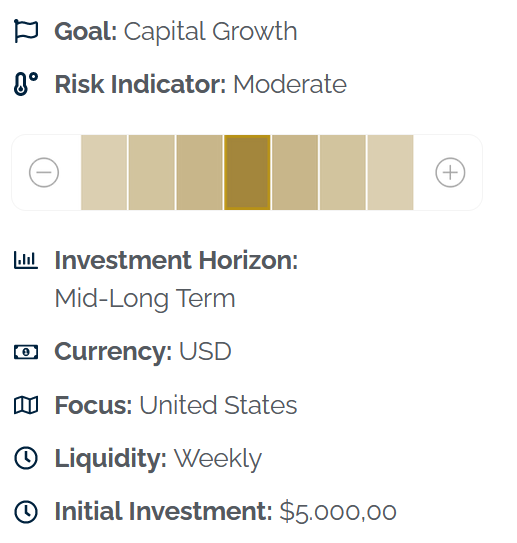Select the first, lightest risk level block
517x543 pixels.
point(104,172)
